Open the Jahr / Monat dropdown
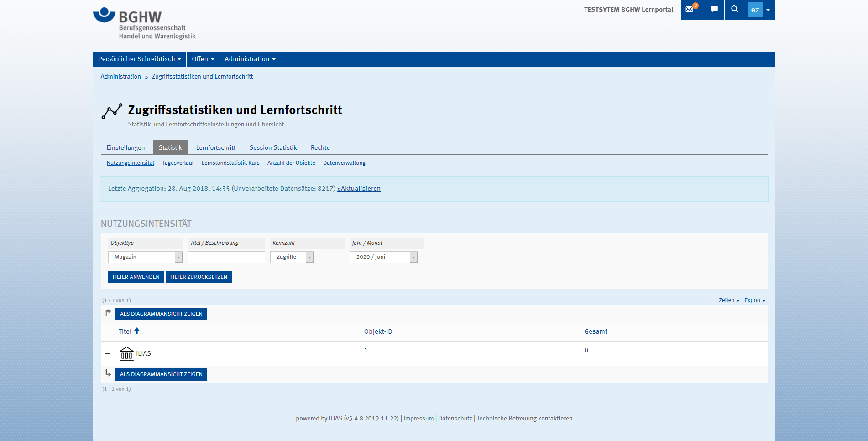This screenshot has height=441, width=868. pyautogui.click(x=383, y=257)
